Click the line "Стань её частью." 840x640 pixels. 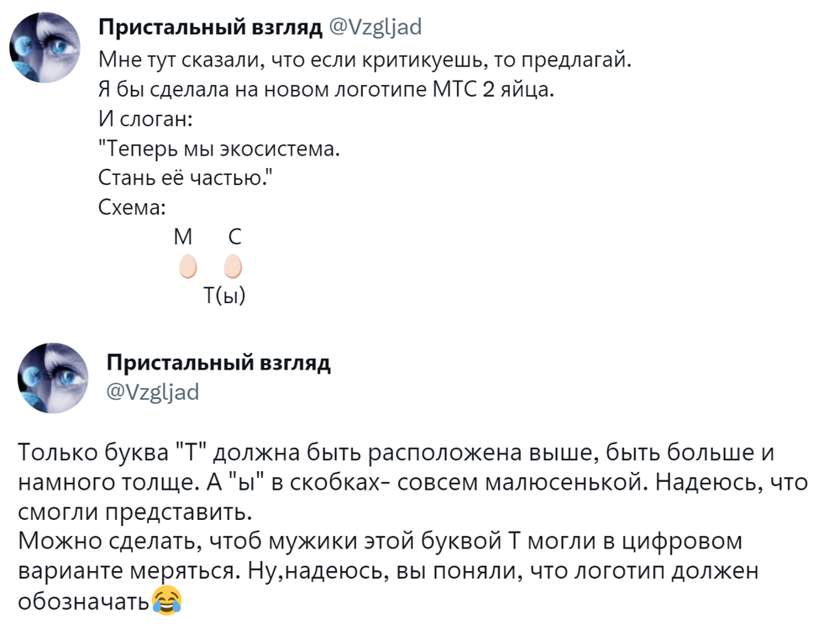(x=186, y=180)
